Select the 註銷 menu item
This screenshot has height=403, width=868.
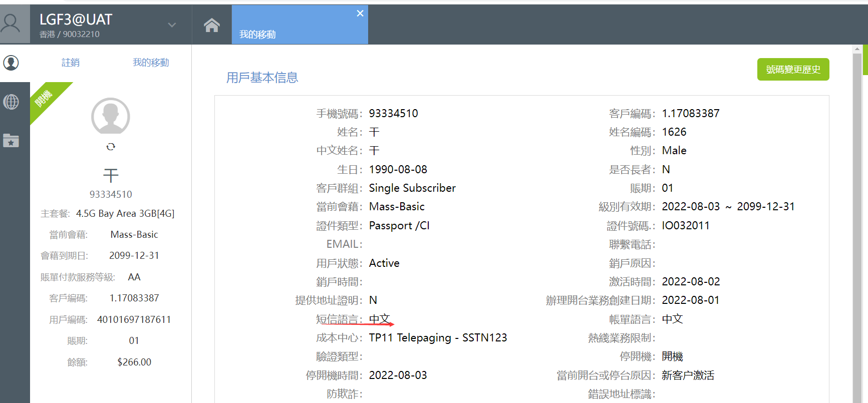click(x=71, y=63)
